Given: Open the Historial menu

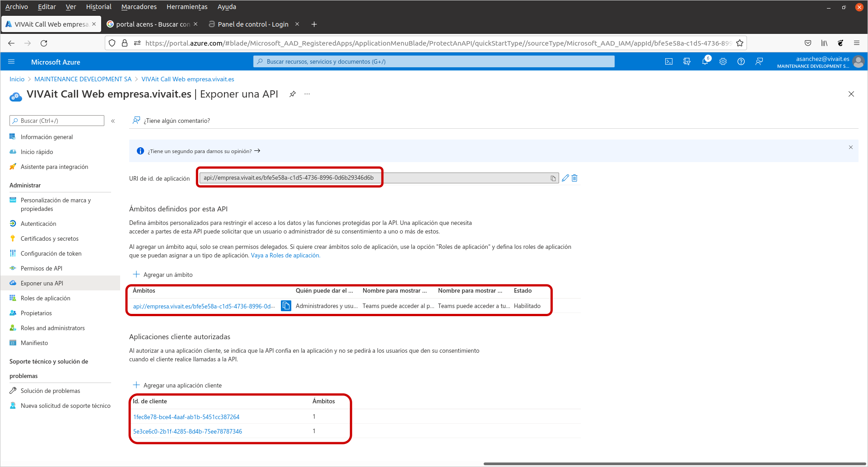Looking at the screenshot, I should 98,7.
